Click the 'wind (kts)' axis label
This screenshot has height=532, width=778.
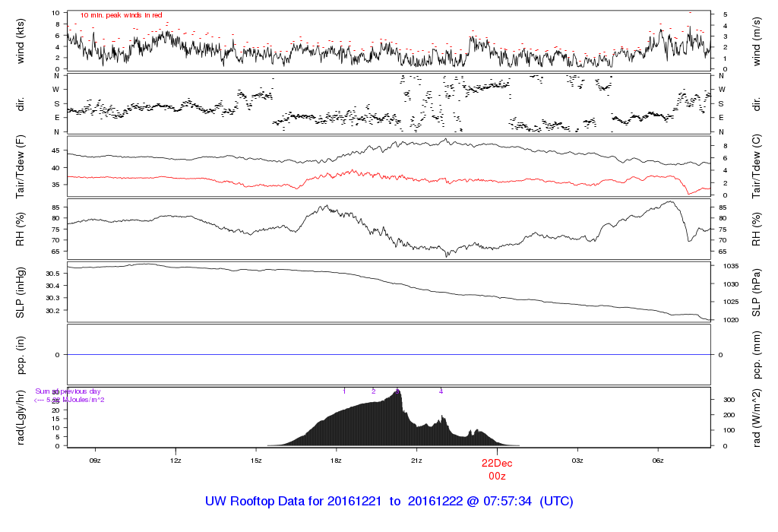point(21,41)
